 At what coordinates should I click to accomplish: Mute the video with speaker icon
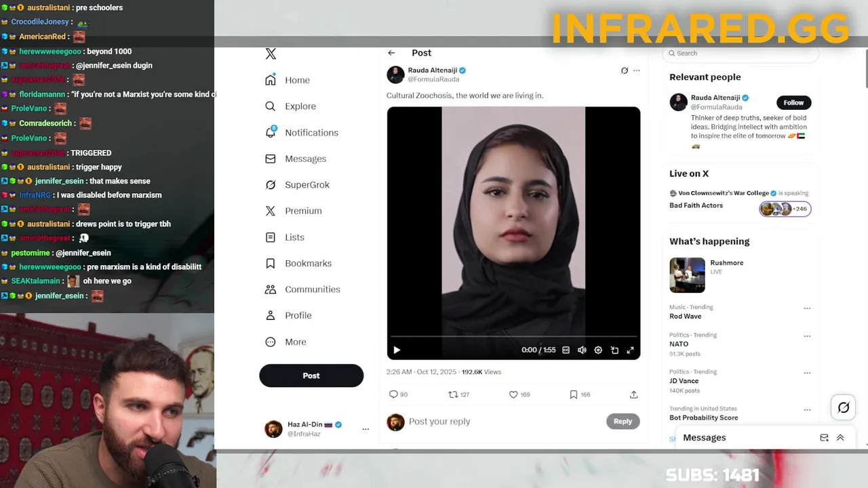coord(582,350)
